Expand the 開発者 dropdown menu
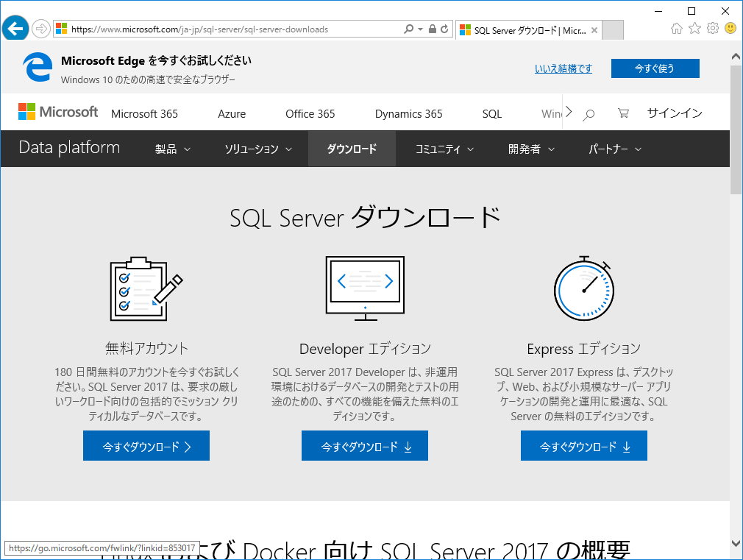Screen dimensions: 743x560 [x=531, y=149]
